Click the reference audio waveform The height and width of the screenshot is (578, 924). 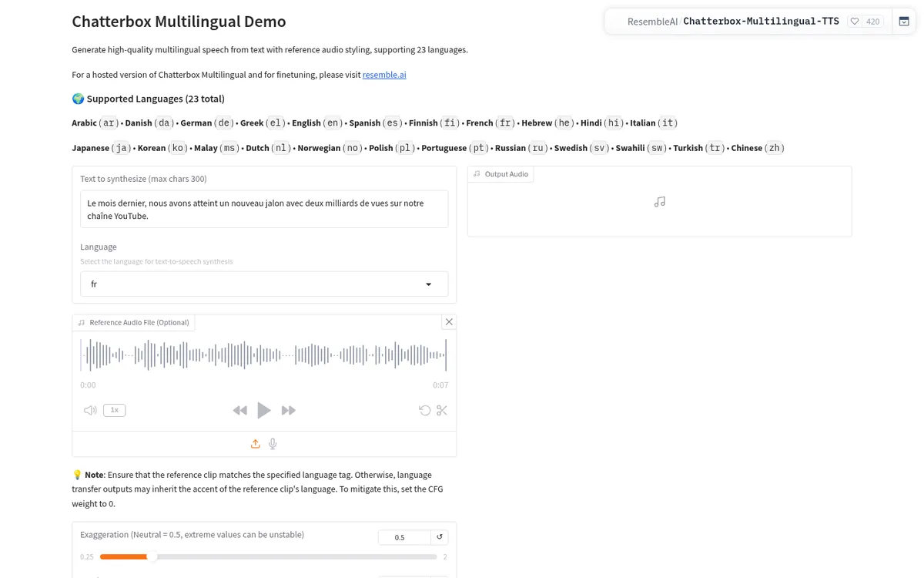coord(264,355)
